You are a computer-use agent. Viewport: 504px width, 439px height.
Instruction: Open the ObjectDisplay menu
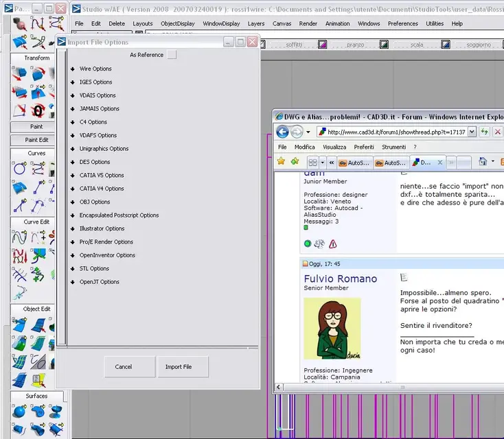178,24
